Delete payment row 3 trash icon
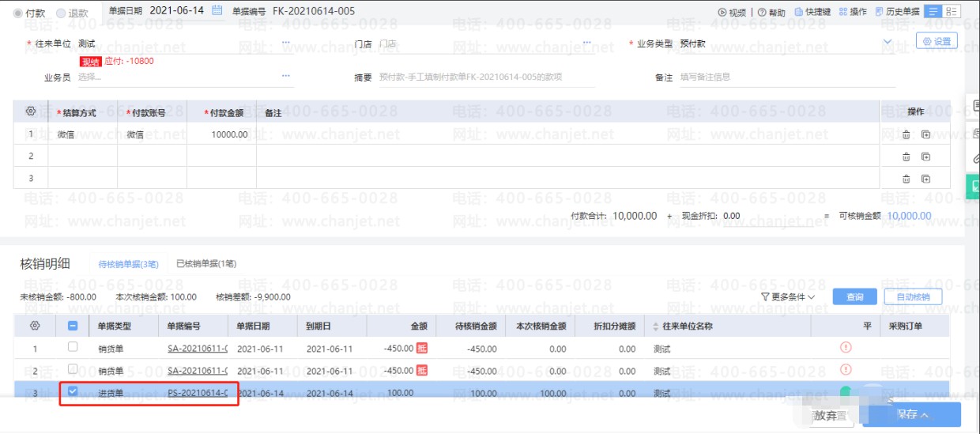Screen dimensions: 980x434 click(x=906, y=179)
